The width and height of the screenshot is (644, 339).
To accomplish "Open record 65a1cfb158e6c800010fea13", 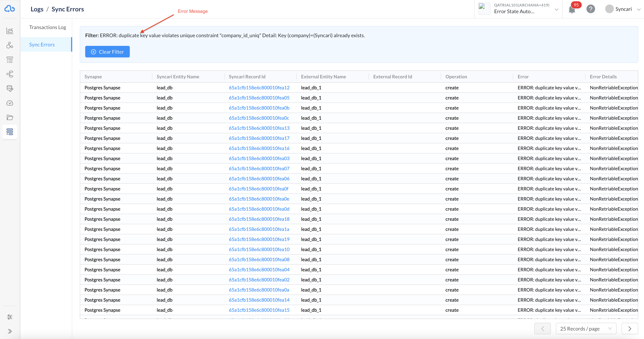I will 259,128.
